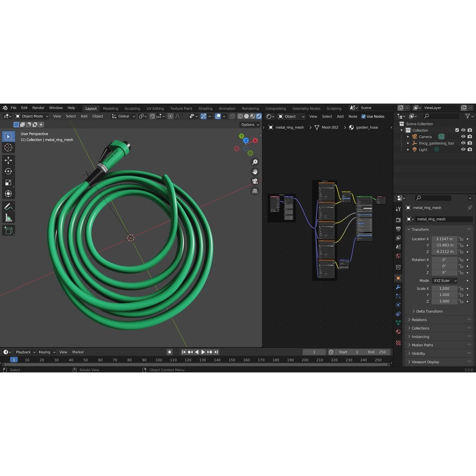Image resolution: width=476 pixels, height=476 pixels.
Task: Click frame 100 on the timeline ruler
Action: tap(159, 360)
